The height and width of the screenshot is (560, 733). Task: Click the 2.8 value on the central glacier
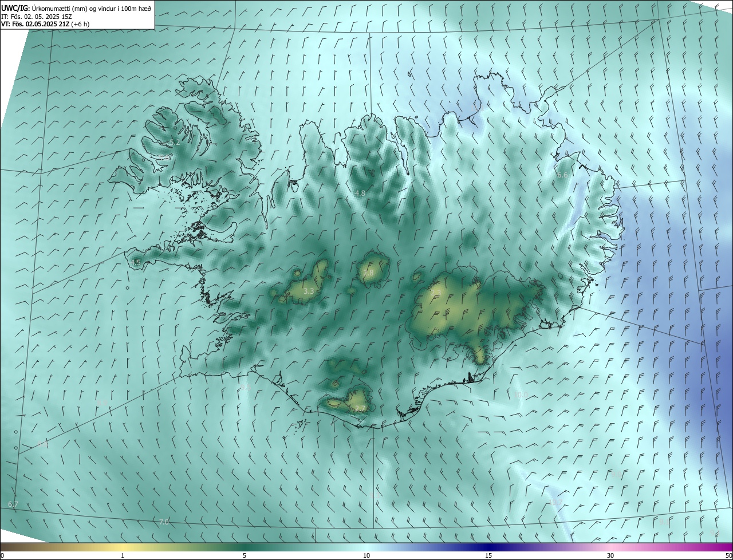pyautogui.click(x=368, y=274)
